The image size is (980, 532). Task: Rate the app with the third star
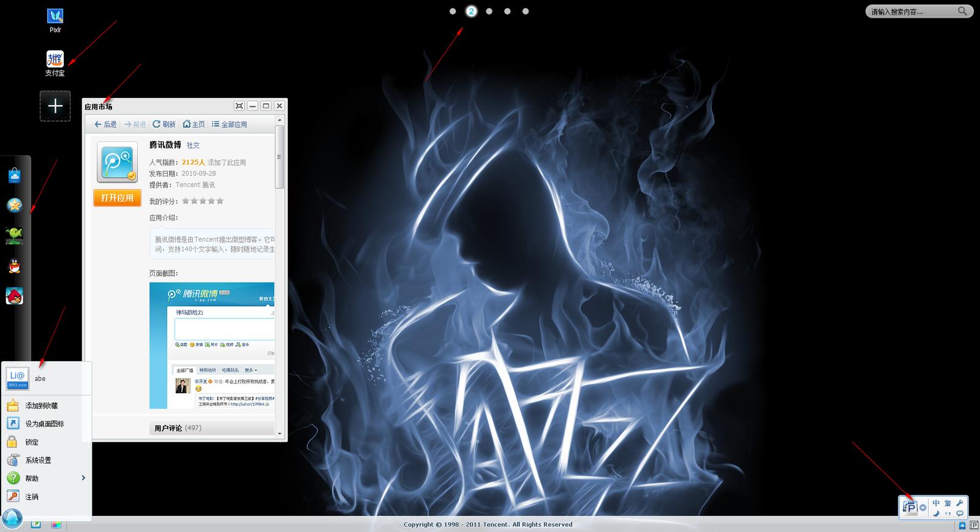point(203,201)
